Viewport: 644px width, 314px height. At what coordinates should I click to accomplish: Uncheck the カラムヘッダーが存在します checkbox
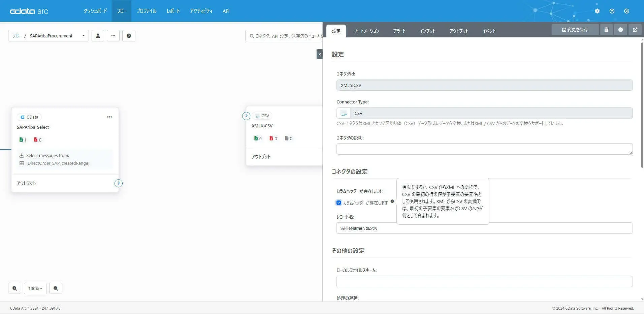tap(339, 203)
